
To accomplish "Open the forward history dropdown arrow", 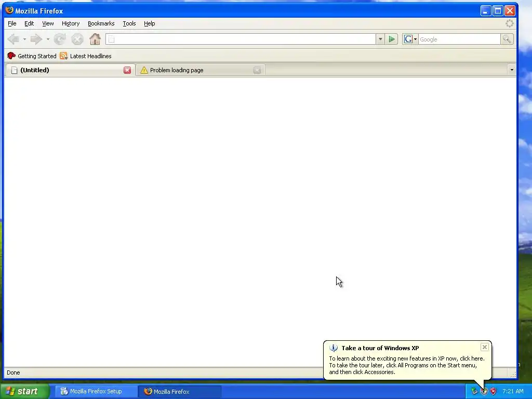I will click(48, 39).
